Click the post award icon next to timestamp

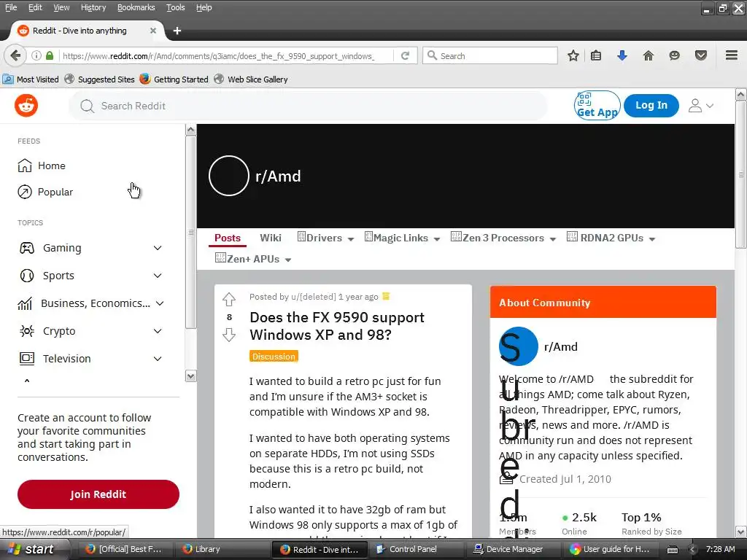click(x=386, y=296)
